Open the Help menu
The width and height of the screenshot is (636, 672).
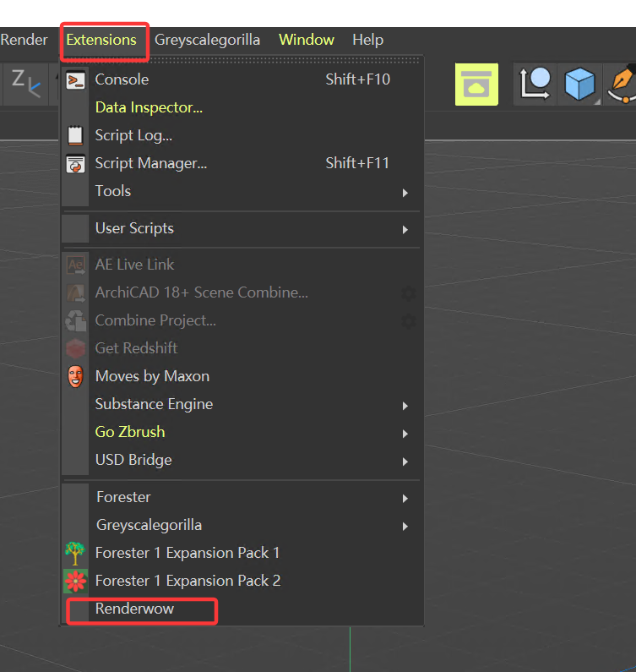(367, 40)
